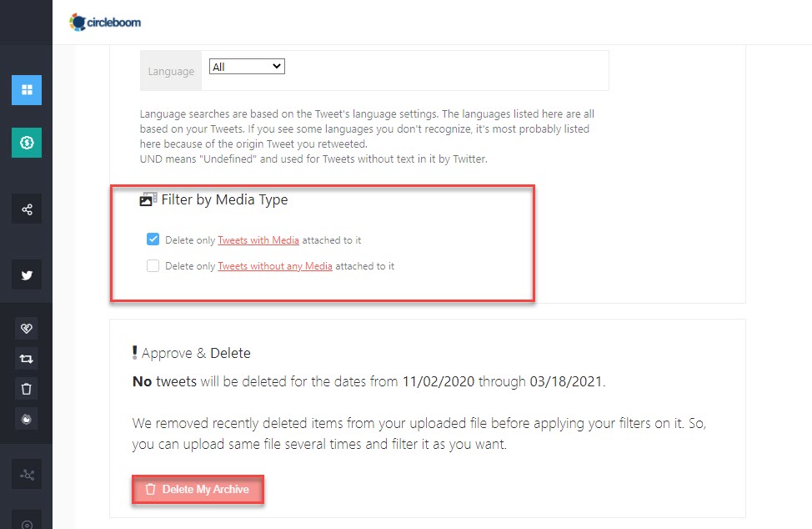Click the Language field label
Screen dimensions: 812x529
(x=171, y=71)
